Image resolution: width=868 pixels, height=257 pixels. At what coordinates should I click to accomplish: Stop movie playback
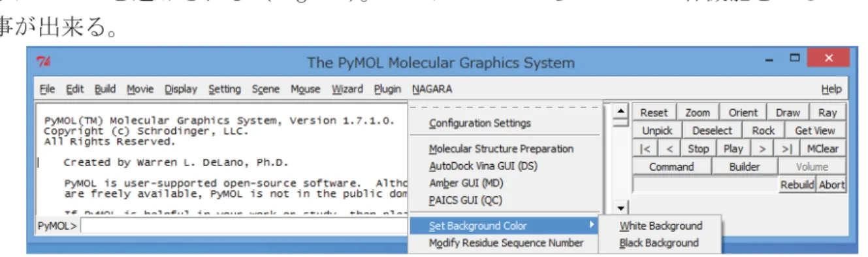click(698, 148)
